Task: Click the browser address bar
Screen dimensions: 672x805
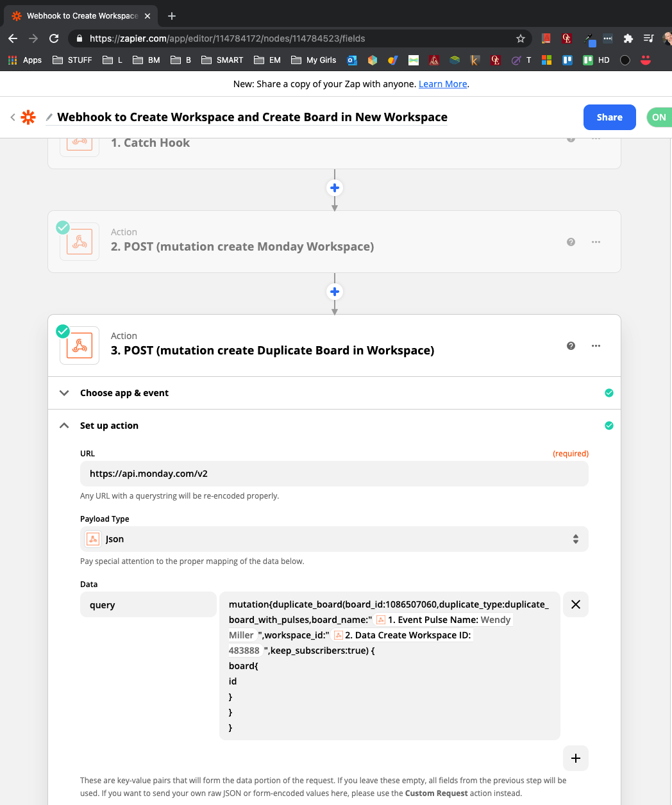Action: (x=300, y=38)
